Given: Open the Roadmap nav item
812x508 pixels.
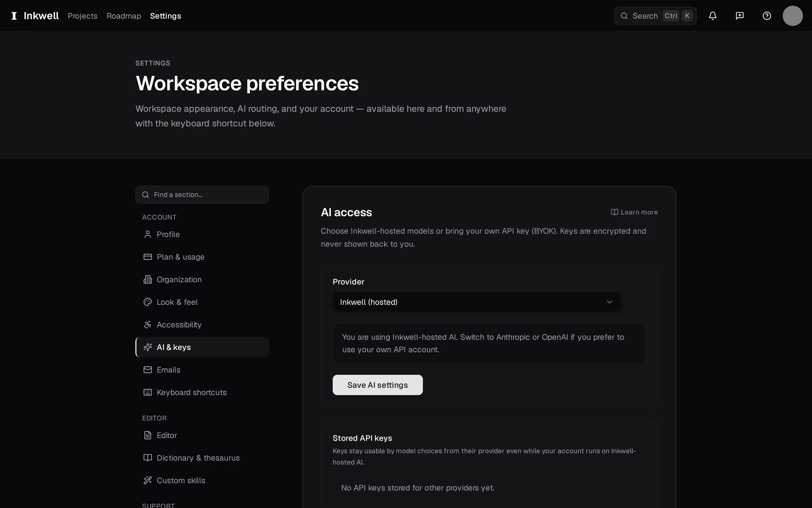Looking at the screenshot, I should [x=124, y=16].
